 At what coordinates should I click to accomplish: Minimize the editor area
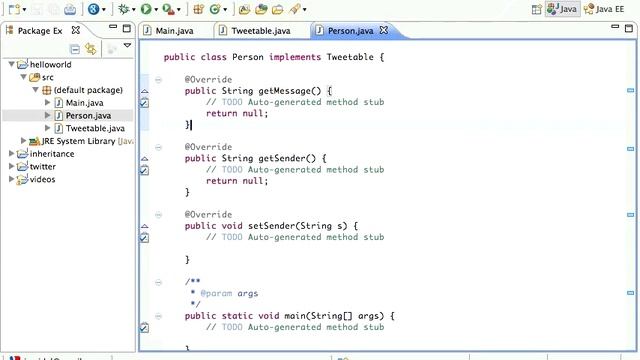click(615, 27)
